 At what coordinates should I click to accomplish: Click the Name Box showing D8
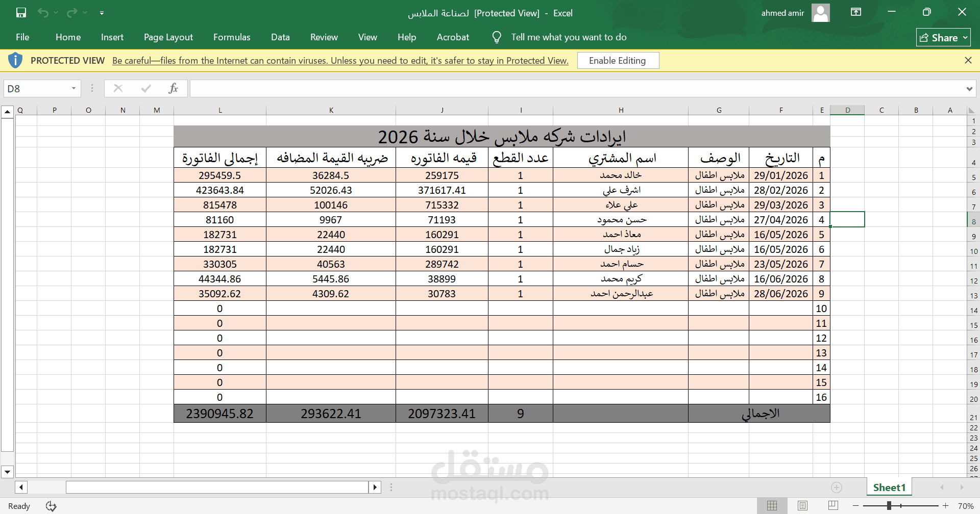[36, 89]
